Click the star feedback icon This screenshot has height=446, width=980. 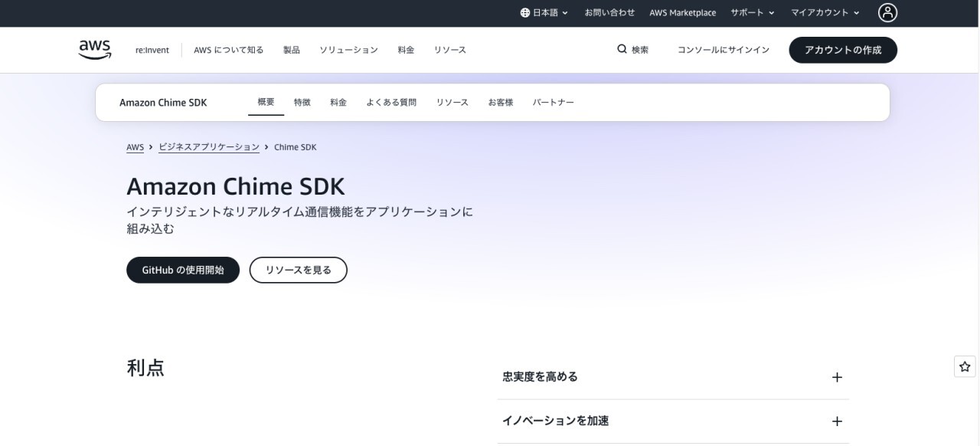tap(965, 366)
